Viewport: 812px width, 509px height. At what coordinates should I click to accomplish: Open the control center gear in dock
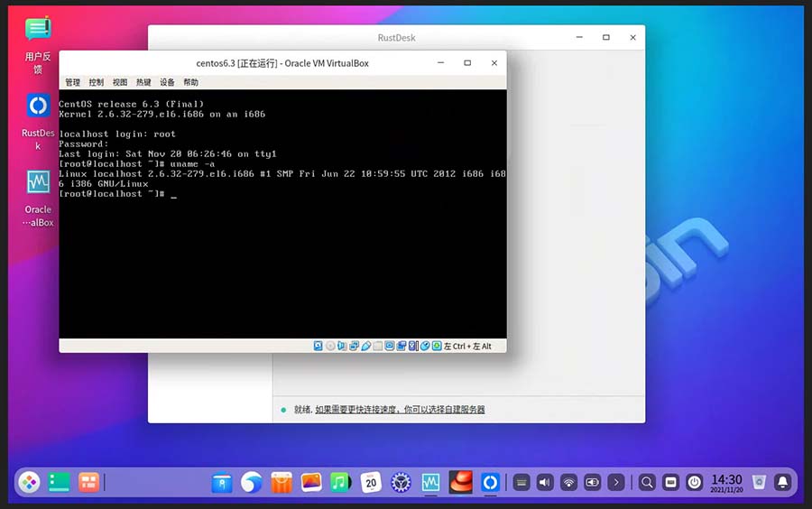(x=401, y=483)
